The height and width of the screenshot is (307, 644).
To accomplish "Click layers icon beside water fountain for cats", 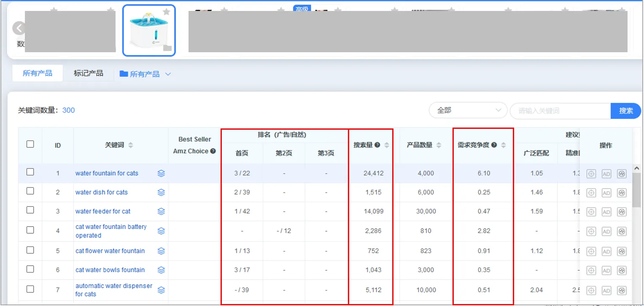I will click(x=161, y=173).
